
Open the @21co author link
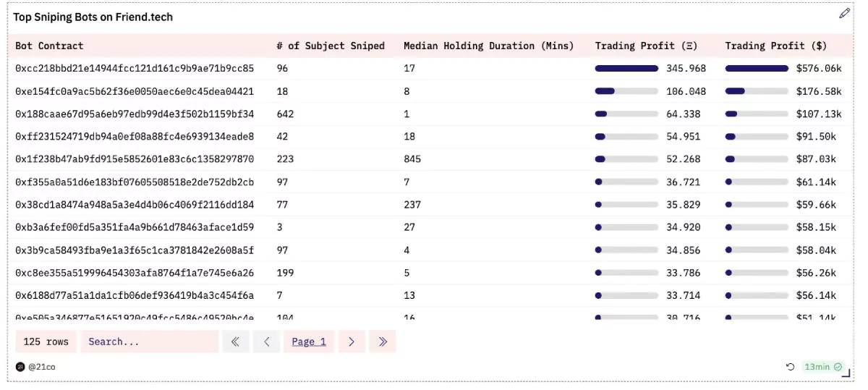[42, 367]
